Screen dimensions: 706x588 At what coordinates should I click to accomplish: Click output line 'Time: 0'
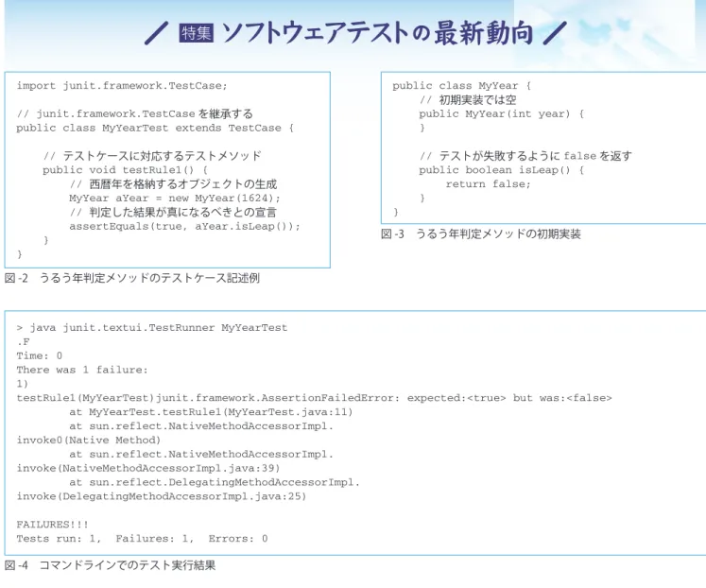coord(40,355)
